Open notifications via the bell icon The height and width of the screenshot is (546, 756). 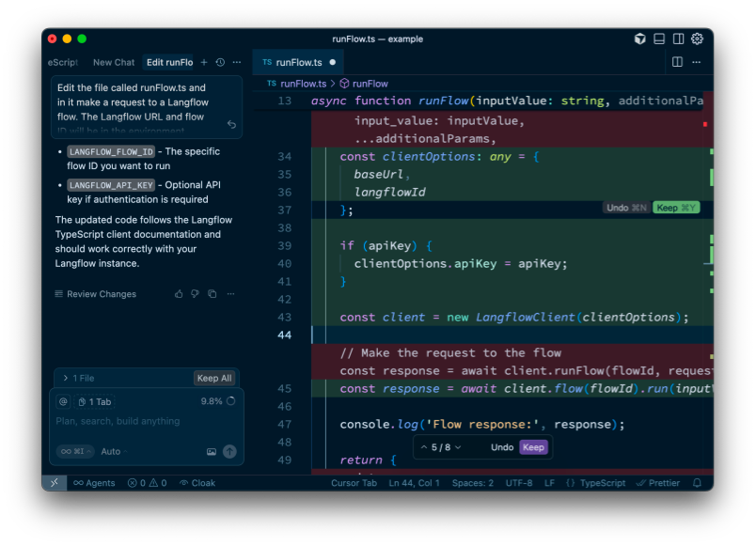[x=696, y=483]
